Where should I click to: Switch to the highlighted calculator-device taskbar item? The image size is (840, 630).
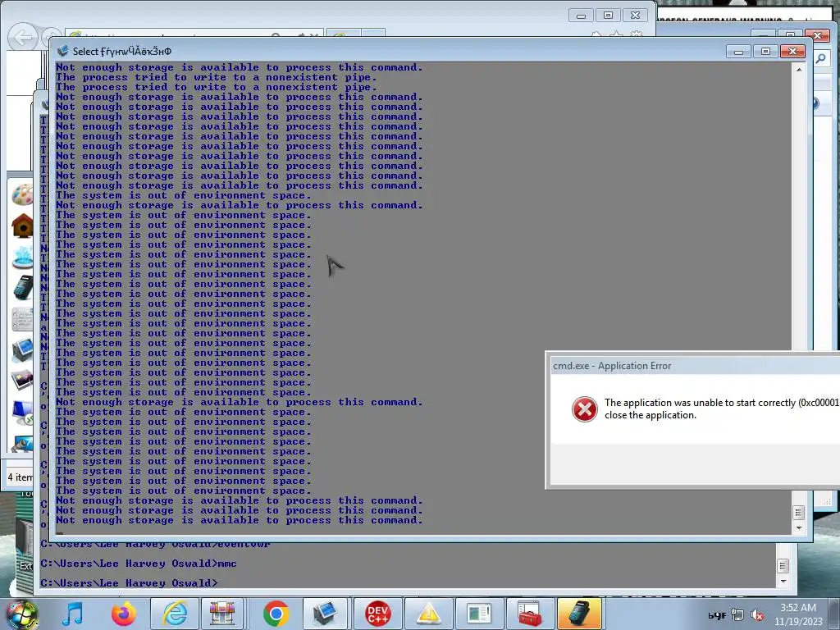[580, 614]
